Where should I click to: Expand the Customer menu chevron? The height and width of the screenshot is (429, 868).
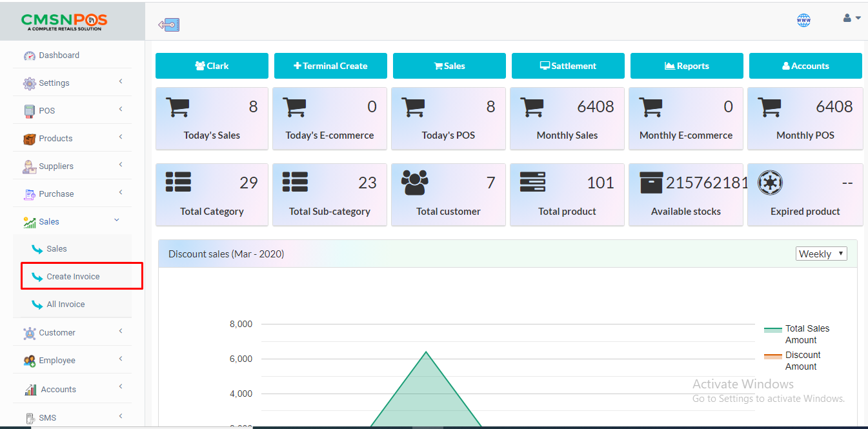(121, 332)
